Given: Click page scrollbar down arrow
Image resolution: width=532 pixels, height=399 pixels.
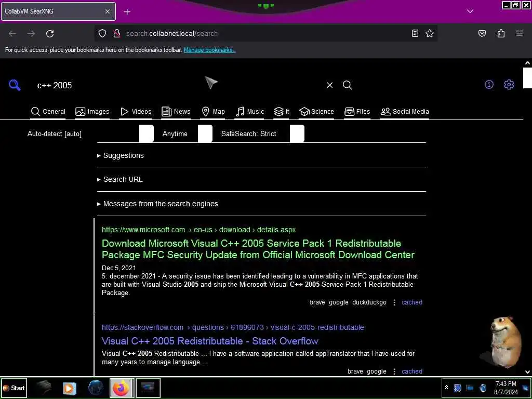Looking at the screenshot, I should tap(527, 372).
